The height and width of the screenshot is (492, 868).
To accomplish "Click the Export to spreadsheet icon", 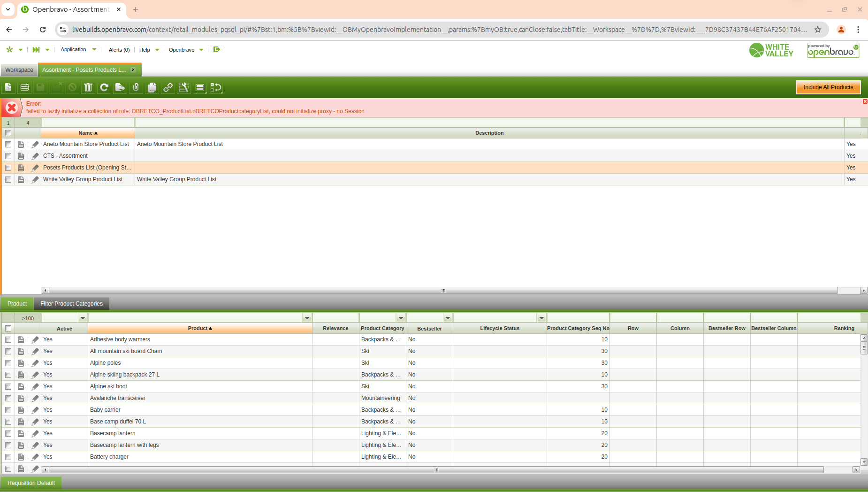I will (120, 87).
